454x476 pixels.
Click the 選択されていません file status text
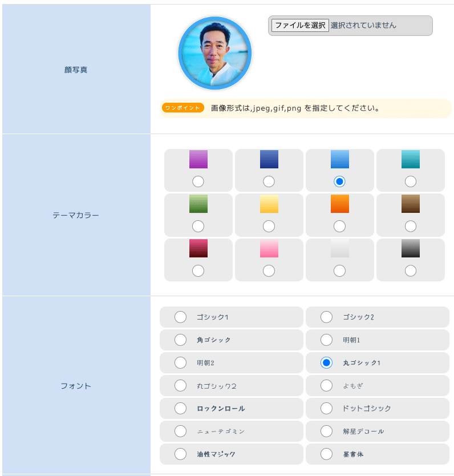[x=363, y=25]
